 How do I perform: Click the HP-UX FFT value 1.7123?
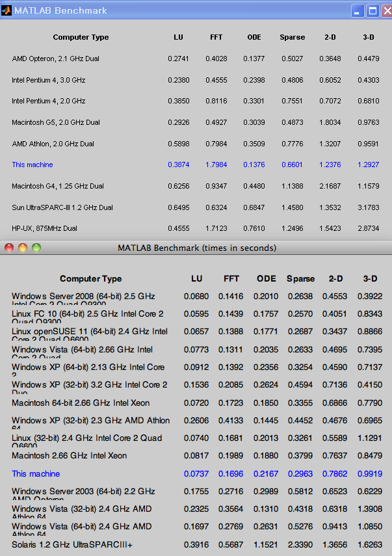(x=216, y=228)
